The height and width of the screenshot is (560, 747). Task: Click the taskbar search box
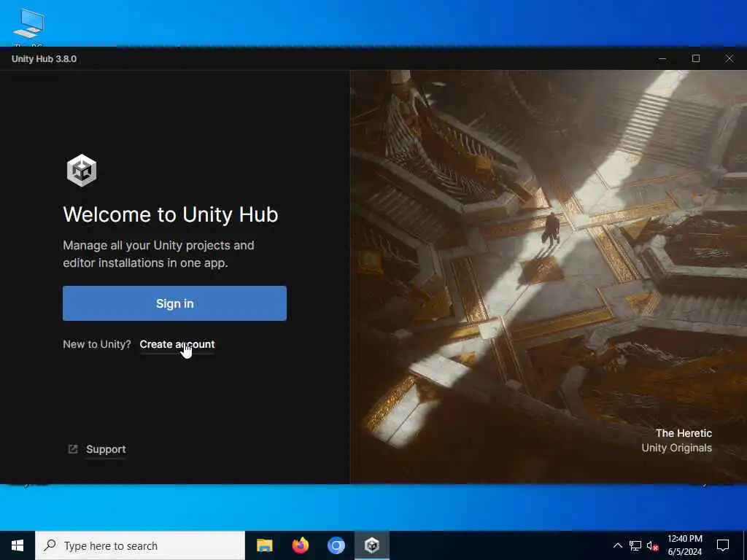pyautogui.click(x=140, y=545)
